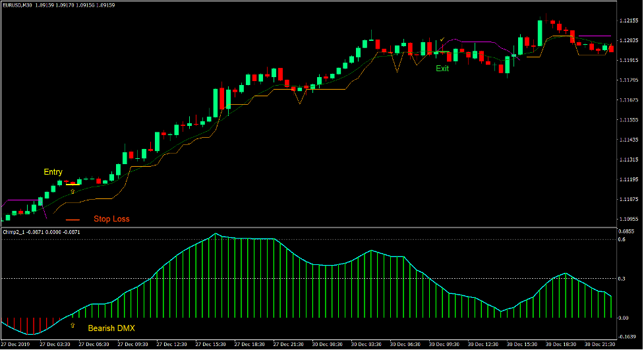Select the Bearish DMX annotation text

[112, 326]
